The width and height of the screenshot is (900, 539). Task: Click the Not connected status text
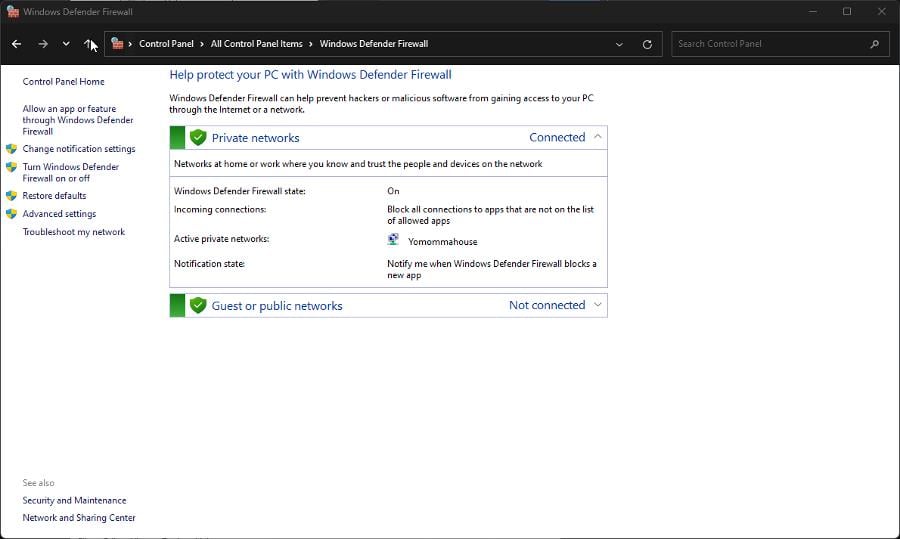547,305
